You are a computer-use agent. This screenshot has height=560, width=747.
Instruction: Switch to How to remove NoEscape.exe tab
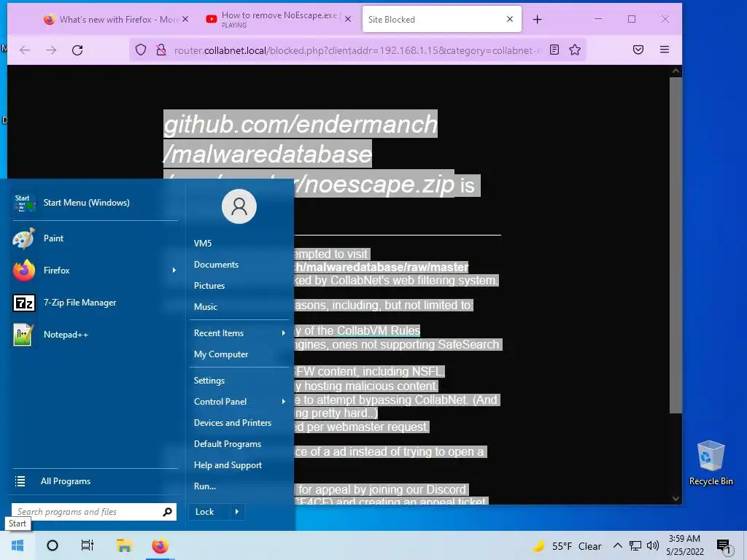click(x=279, y=20)
